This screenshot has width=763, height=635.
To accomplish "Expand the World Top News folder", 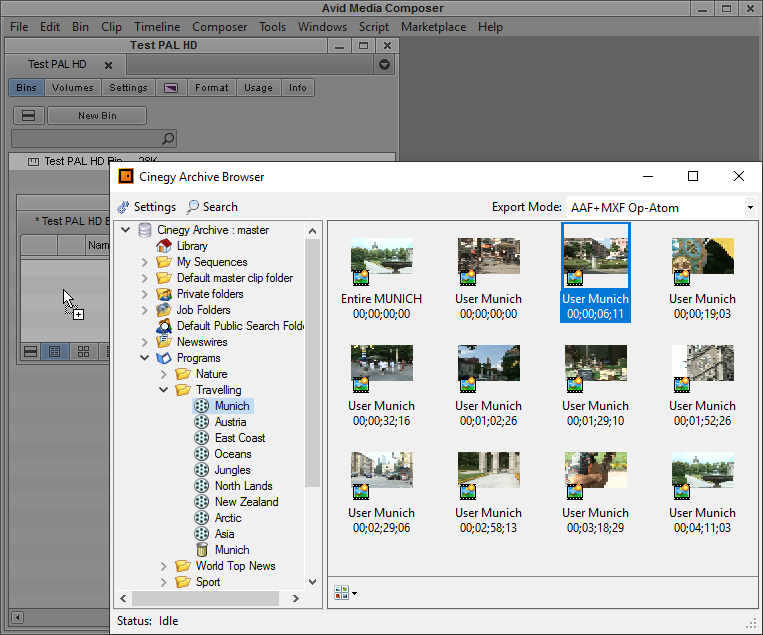I will coord(164,566).
